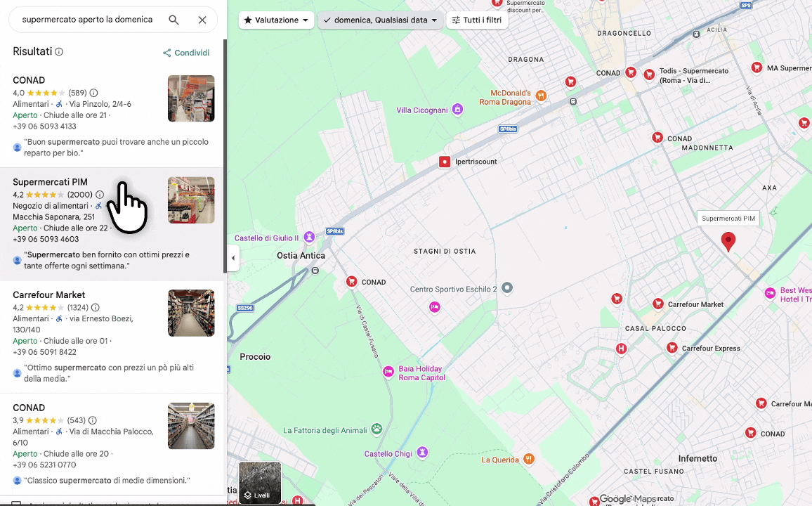The width and height of the screenshot is (812, 506).
Task: Select McDonald's Roma Dragona restaurant marker
Action: click(x=541, y=96)
